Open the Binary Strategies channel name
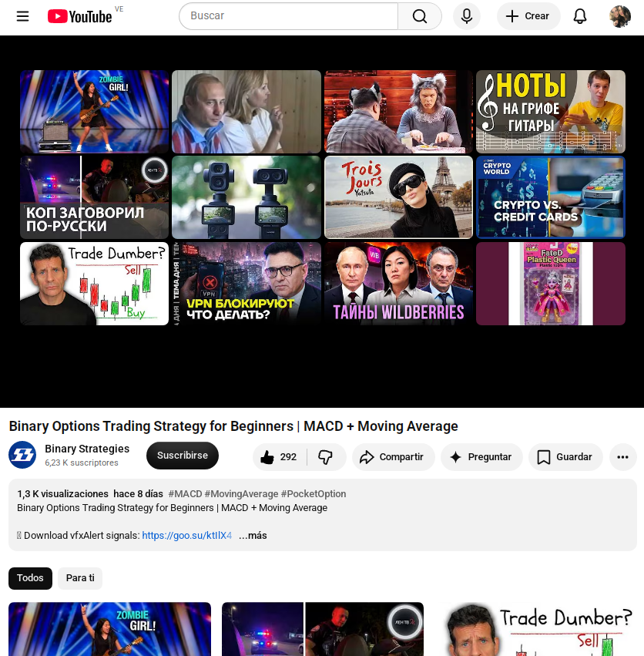 pyautogui.click(x=87, y=449)
